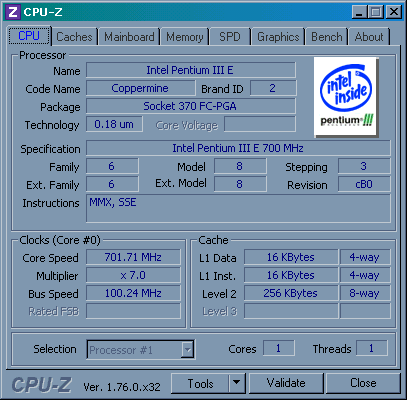Viewport: 407px width, 400px height.
Task: Click the Stepping value 3
Action: pos(364,166)
